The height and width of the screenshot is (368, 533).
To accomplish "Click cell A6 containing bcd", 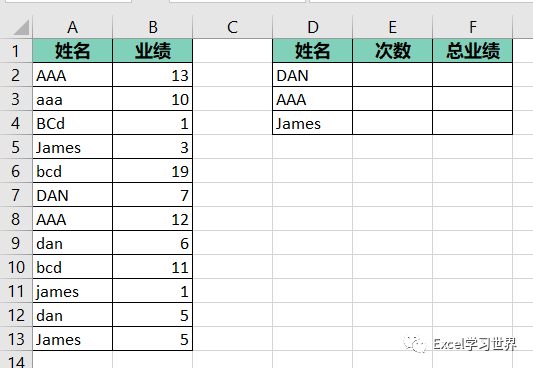I will click(72, 171).
